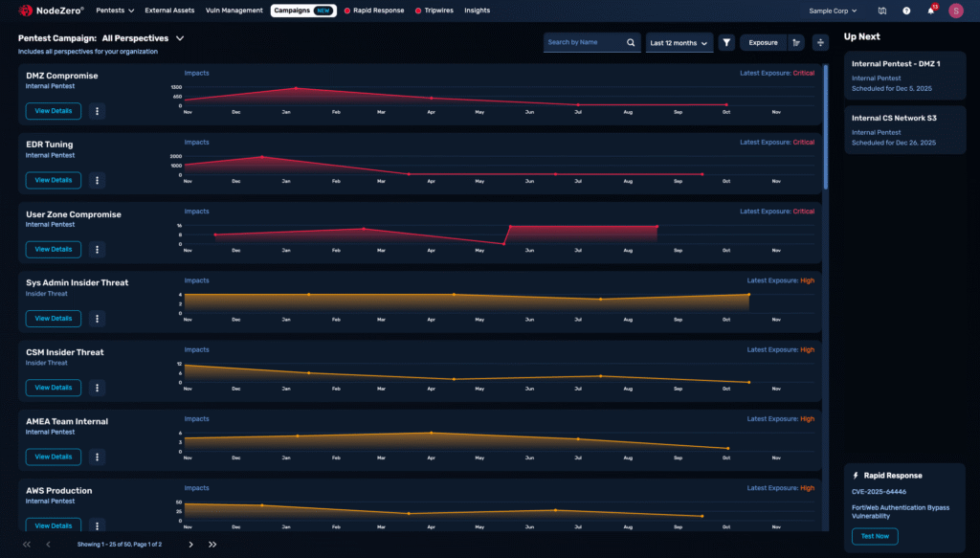Viewport: 980px width, 558px height.
Task: Open the FortiWeb Authentication Bypass Vulnerability link
Action: point(900,512)
